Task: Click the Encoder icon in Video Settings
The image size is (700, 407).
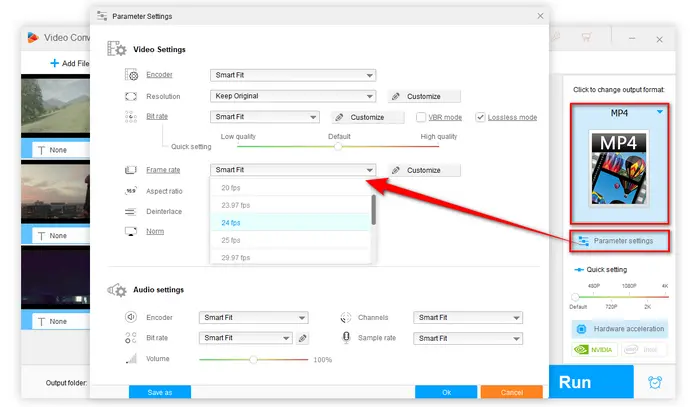Action: [131, 75]
